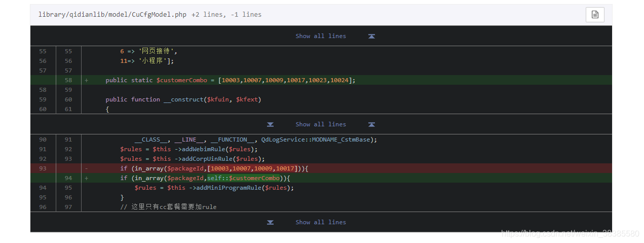
Task: Click the line with '小程序'
Action: click(321, 61)
